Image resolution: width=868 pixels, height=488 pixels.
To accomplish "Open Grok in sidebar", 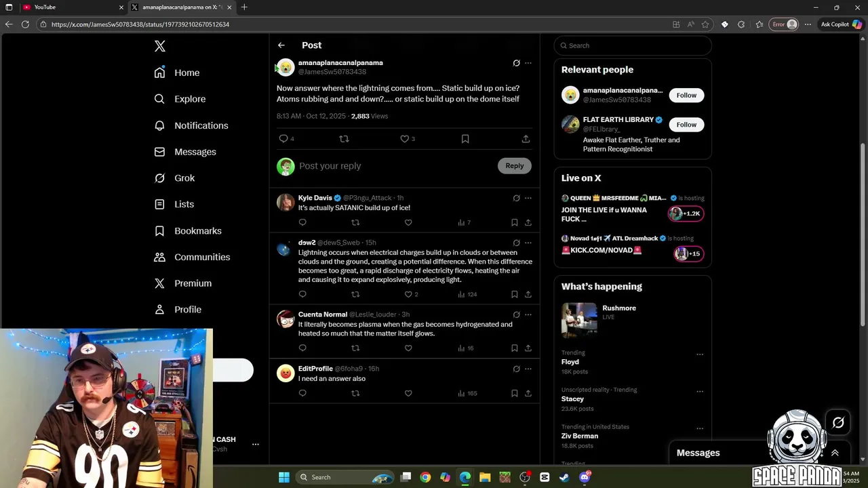I will pos(174,178).
